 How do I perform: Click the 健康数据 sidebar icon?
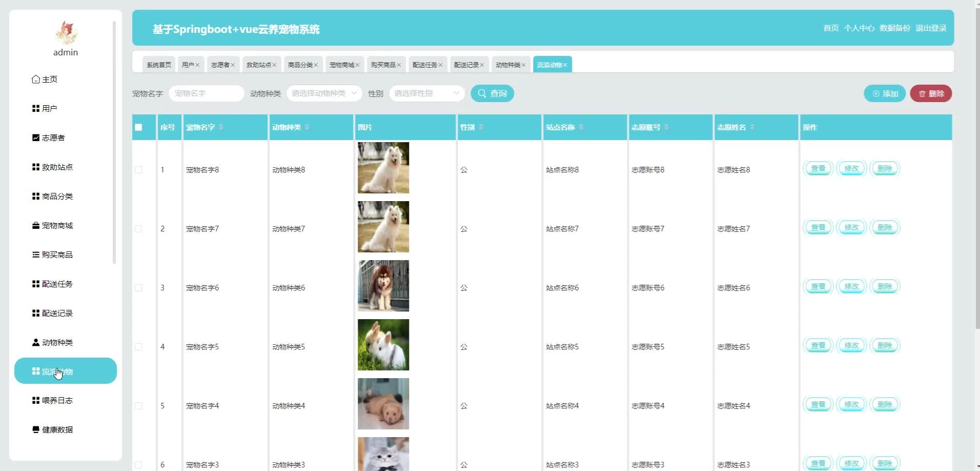click(x=36, y=430)
